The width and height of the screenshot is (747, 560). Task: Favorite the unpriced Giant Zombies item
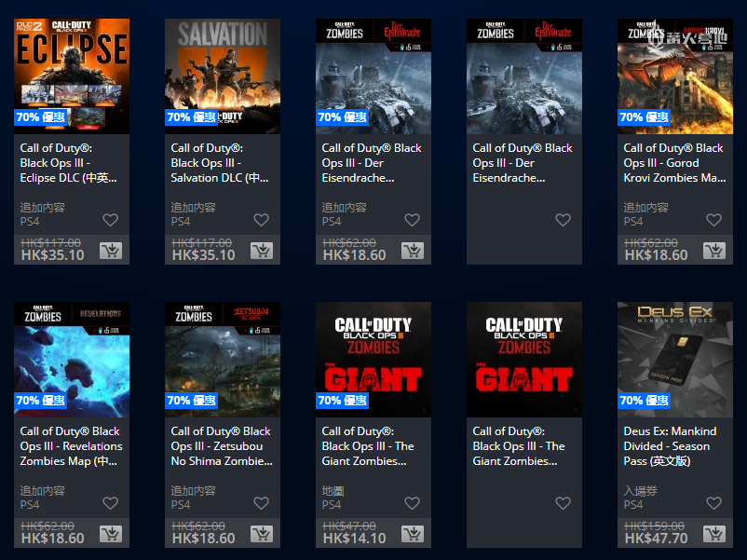(564, 503)
